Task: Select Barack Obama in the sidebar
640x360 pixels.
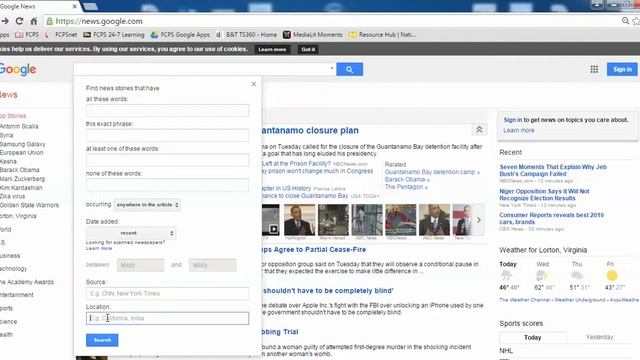Action: 20,170
